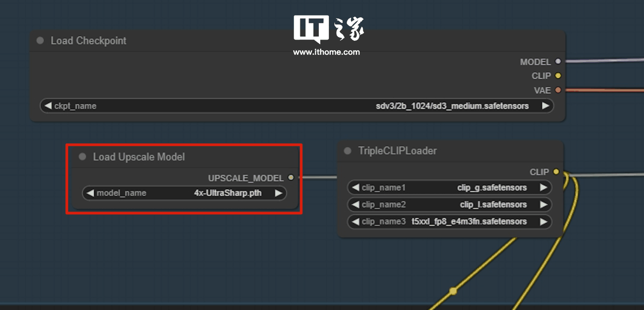Select previous ckpt_name with left arrow

(48, 106)
